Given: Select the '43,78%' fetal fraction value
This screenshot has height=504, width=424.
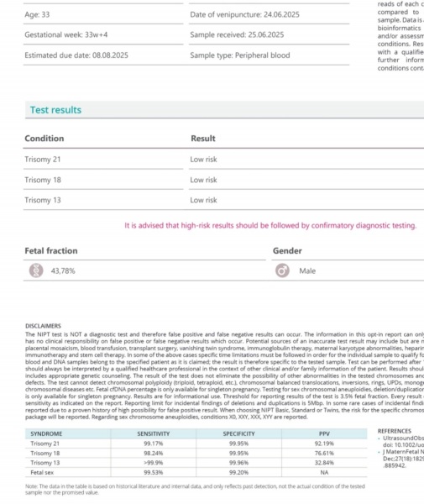Looking at the screenshot, I should (x=63, y=271).
